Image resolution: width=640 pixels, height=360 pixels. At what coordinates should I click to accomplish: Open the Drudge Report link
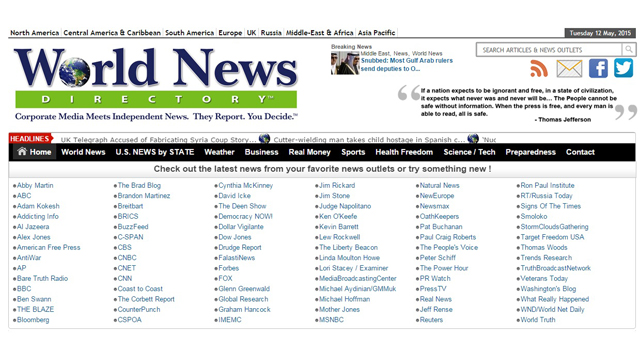coord(240,247)
